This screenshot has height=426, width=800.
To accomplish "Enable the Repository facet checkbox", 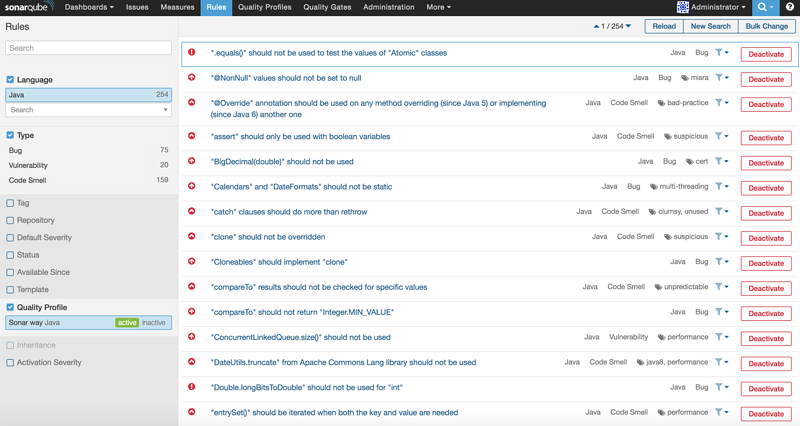I will (x=10, y=220).
